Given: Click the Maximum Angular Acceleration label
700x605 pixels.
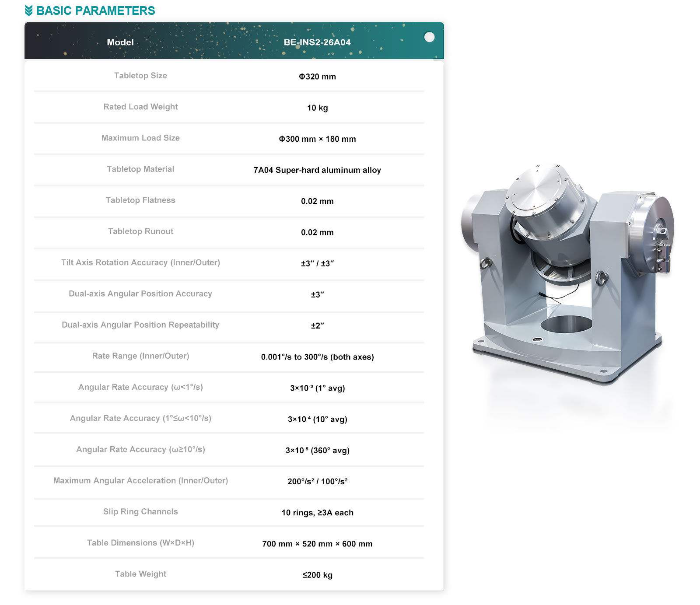Looking at the screenshot, I should [140, 480].
